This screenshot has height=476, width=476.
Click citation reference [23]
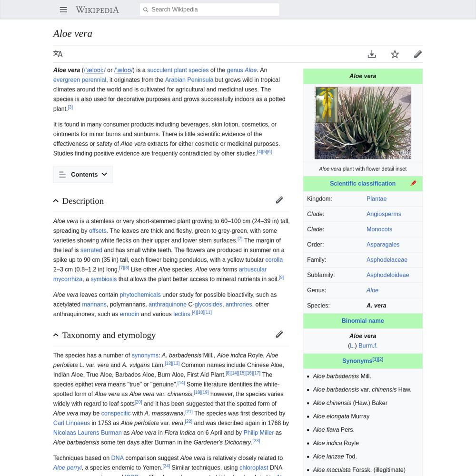(x=256, y=441)
